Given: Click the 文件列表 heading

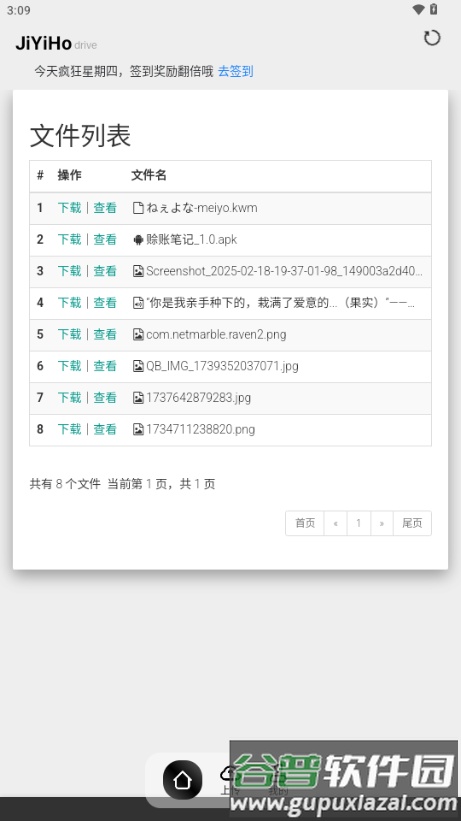Looking at the screenshot, I should [x=80, y=136].
